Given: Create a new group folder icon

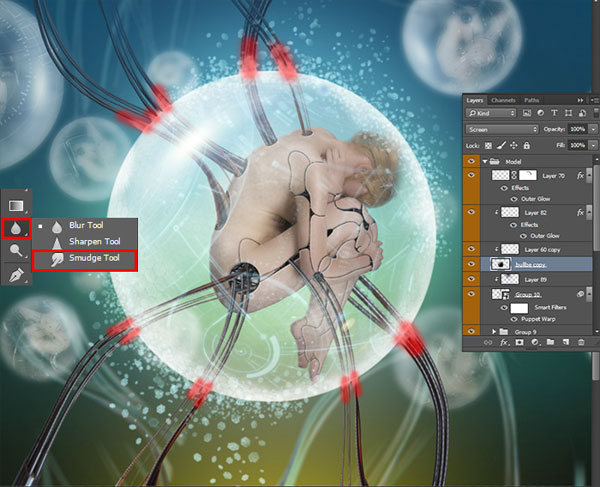Looking at the screenshot, I should point(550,342).
